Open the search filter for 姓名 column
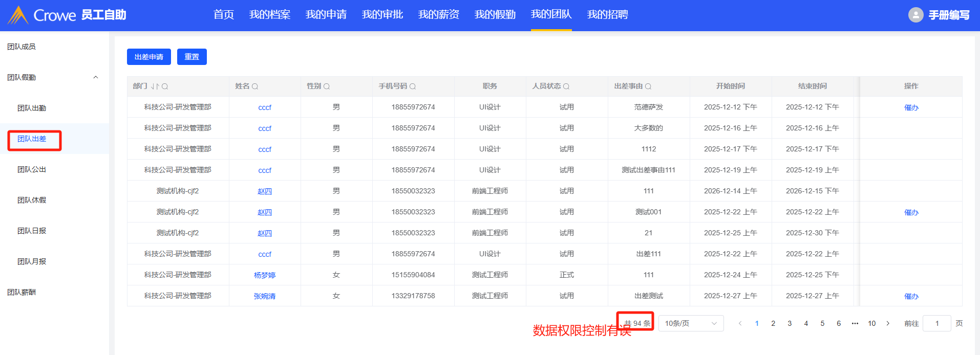This screenshot has width=980, height=355. pyautogui.click(x=255, y=86)
